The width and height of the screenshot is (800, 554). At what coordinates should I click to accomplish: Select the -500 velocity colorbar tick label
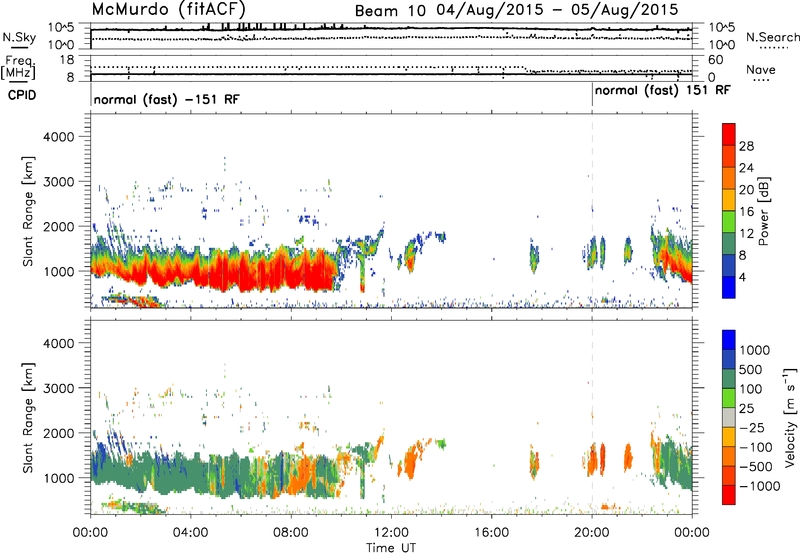point(755,467)
